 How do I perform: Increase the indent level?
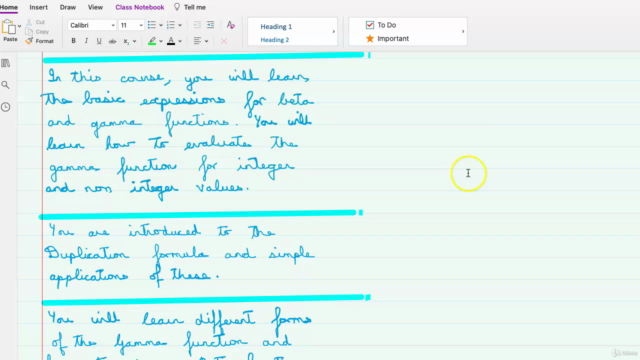click(210, 25)
